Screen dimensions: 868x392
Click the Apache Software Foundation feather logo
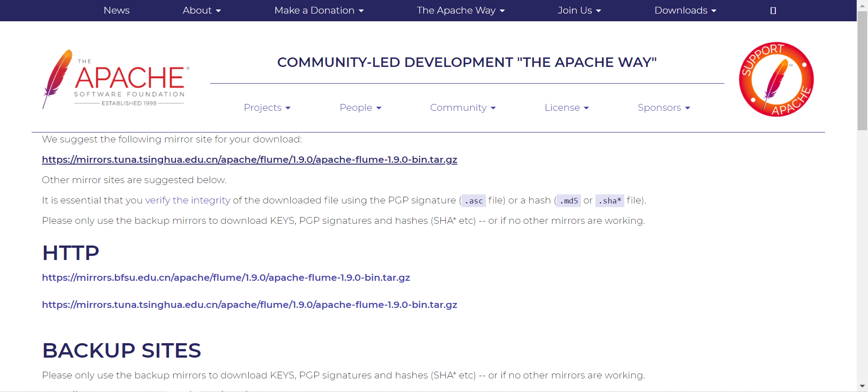(116, 79)
